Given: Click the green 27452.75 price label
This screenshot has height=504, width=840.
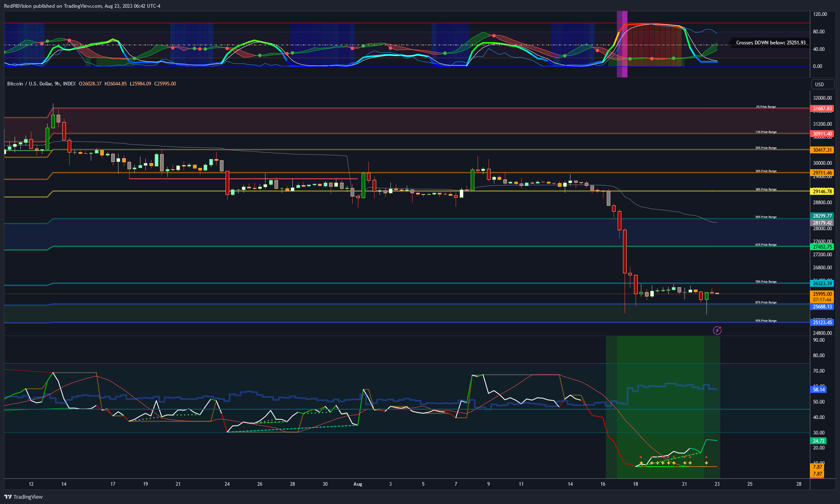Looking at the screenshot, I should 822,247.
